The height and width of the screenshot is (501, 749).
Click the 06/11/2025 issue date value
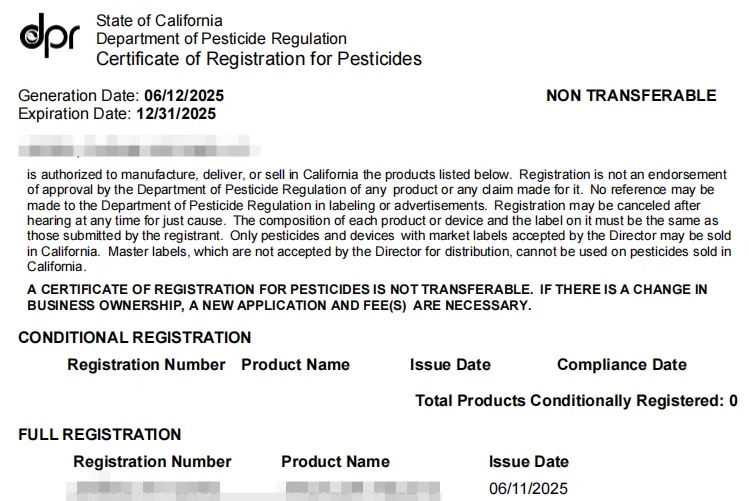point(528,489)
